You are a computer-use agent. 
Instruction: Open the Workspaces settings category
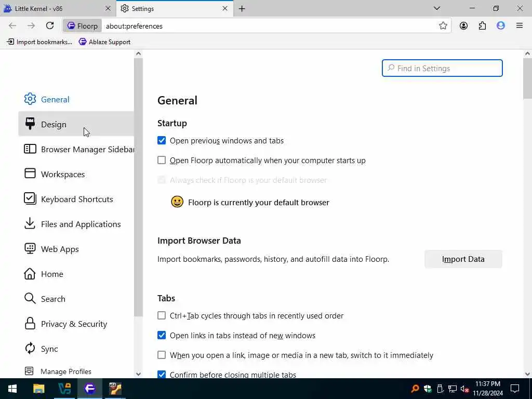76,174
